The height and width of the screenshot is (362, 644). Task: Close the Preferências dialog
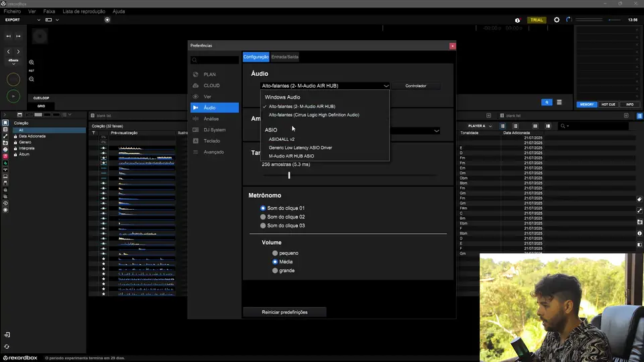click(x=452, y=46)
